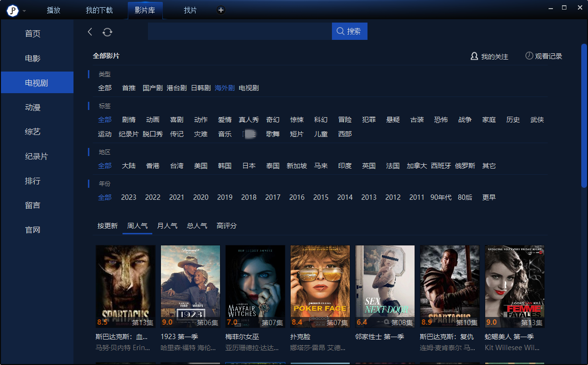The height and width of the screenshot is (365, 588).
Task: Choose the 悬疑 tag filter
Action: coord(393,120)
